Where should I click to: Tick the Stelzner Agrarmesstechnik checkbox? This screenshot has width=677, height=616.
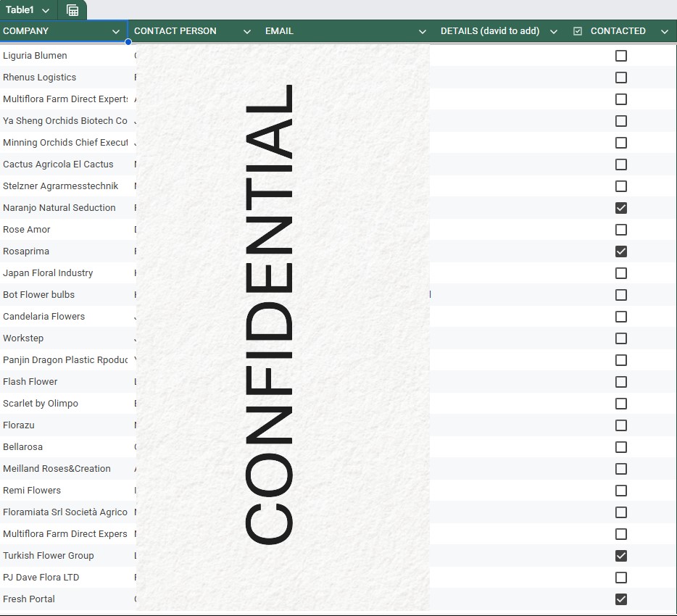tap(621, 186)
